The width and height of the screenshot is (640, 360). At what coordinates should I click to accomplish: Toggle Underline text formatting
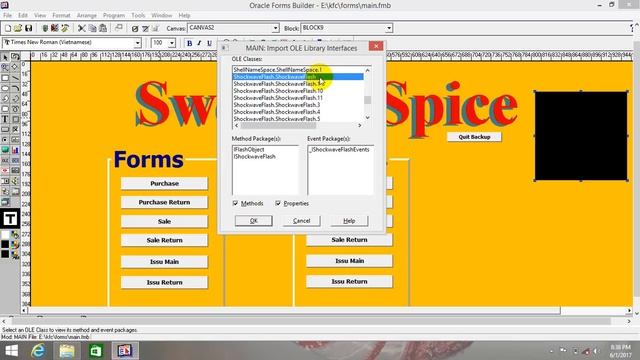209,43
